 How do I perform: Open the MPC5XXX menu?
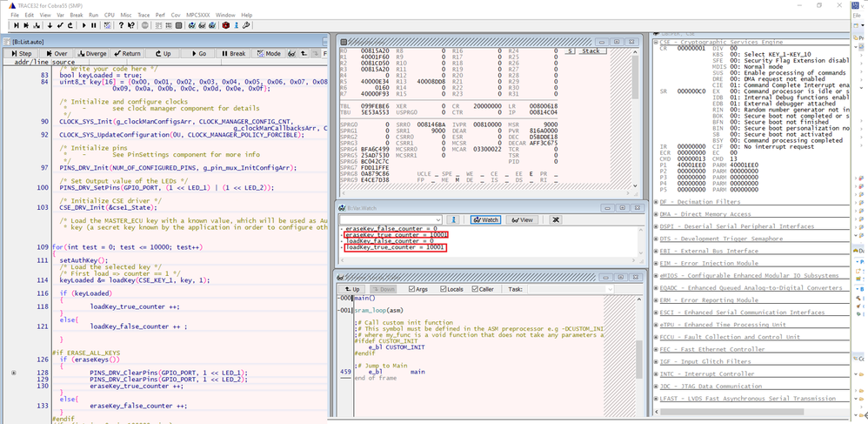click(197, 15)
